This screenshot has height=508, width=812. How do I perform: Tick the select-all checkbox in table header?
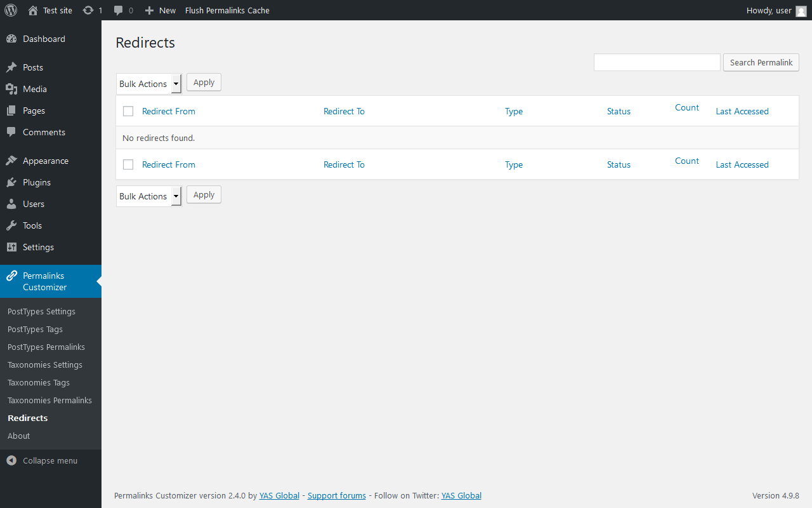click(128, 111)
